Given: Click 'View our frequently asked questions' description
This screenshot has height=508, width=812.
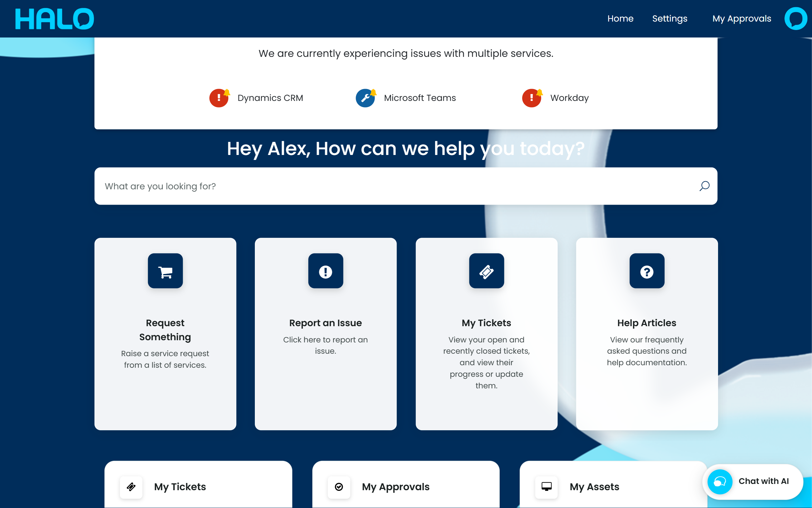Looking at the screenshot, I should (647, 351).
